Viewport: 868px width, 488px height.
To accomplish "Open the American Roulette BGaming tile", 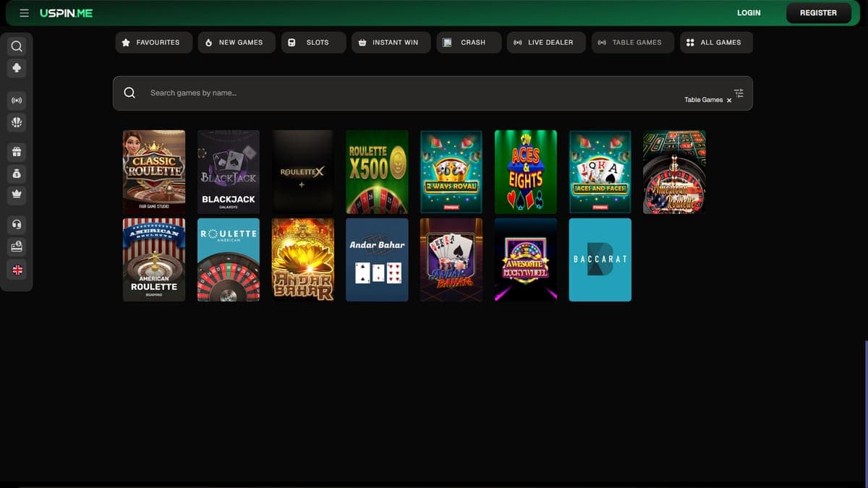I will pyautogui.click(x=154, y=260).
